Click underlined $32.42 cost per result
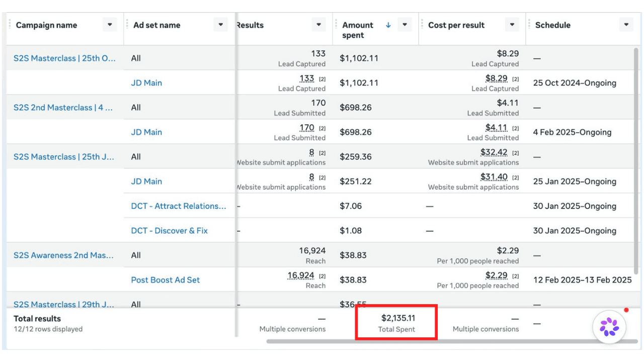Image resolution: width=644 pixels, height=362 pixels. 494,152
